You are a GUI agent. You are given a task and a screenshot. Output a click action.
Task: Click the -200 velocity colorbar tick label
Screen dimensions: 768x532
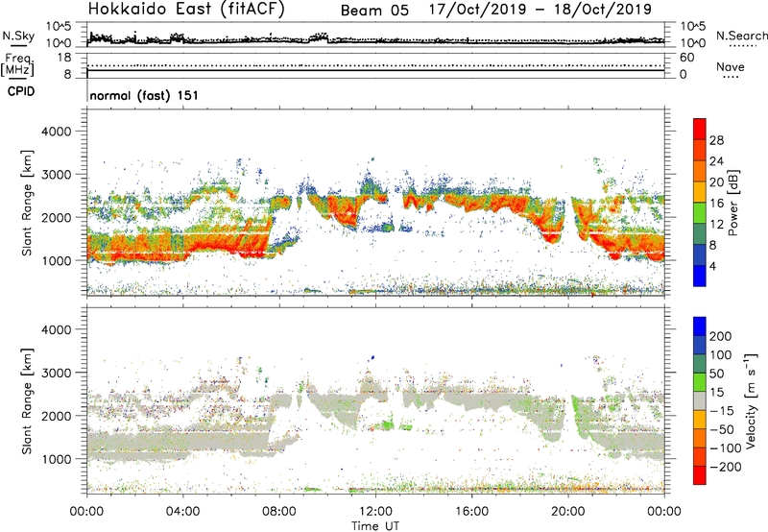726,467
